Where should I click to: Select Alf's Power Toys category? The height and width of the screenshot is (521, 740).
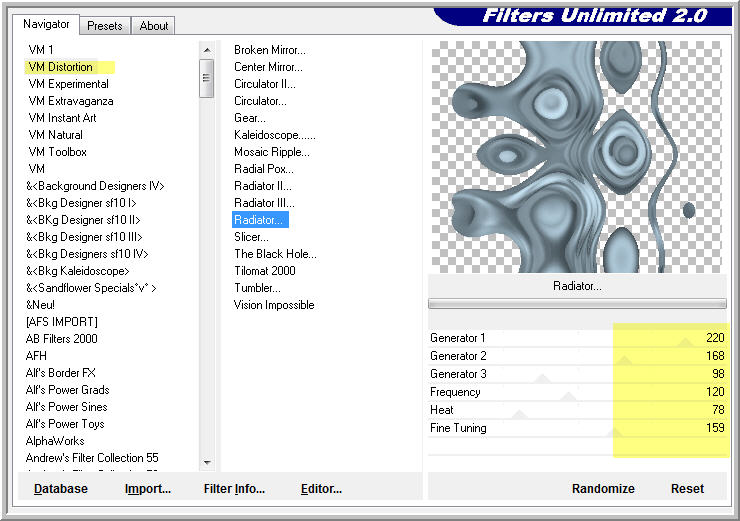[x=65, y=423]
